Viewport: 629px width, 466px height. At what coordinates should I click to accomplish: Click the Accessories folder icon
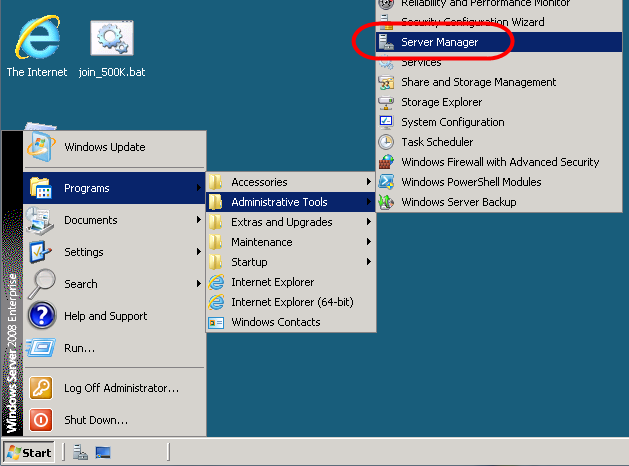[215, 182]
